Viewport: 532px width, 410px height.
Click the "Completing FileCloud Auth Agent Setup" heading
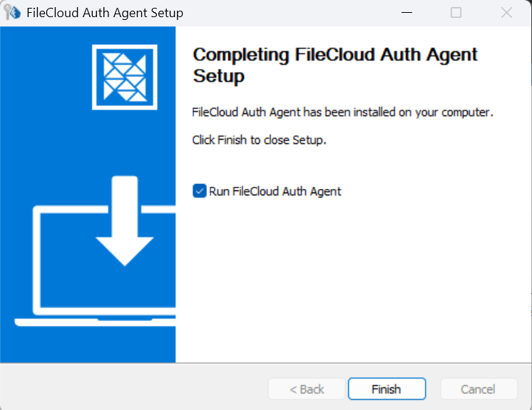[335, 65]
